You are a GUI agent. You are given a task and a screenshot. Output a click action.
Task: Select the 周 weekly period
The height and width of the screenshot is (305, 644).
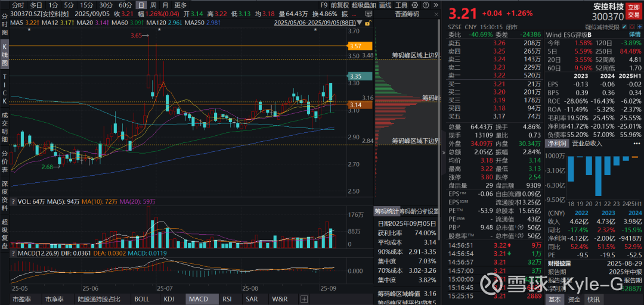click(153, 5)
